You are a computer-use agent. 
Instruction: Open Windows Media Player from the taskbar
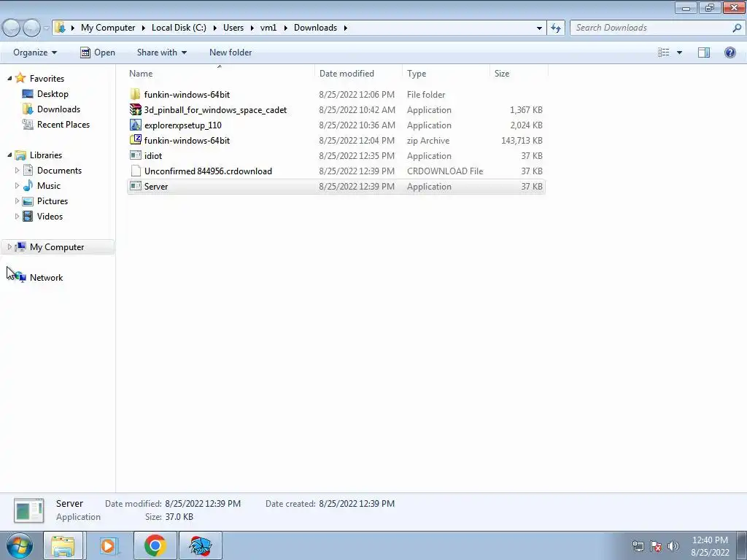click(x=108, y=545)
